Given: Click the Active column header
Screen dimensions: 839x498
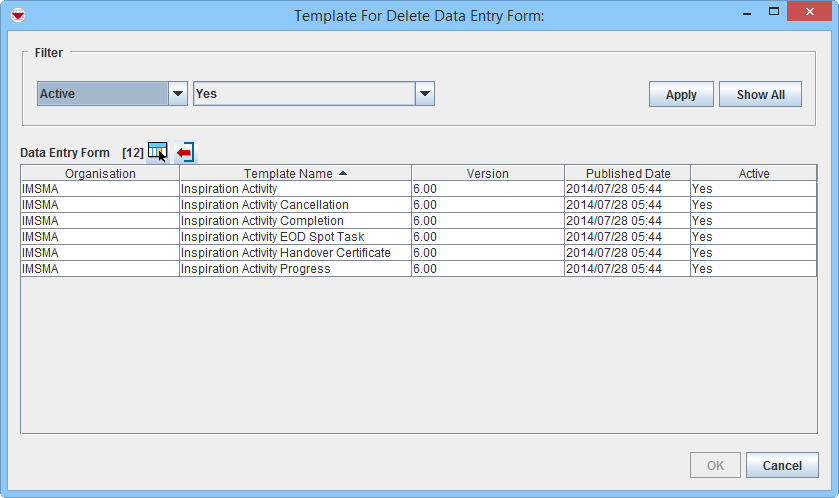Looking at the screenshot, I should pyautogui.click(x=753, y=173).
